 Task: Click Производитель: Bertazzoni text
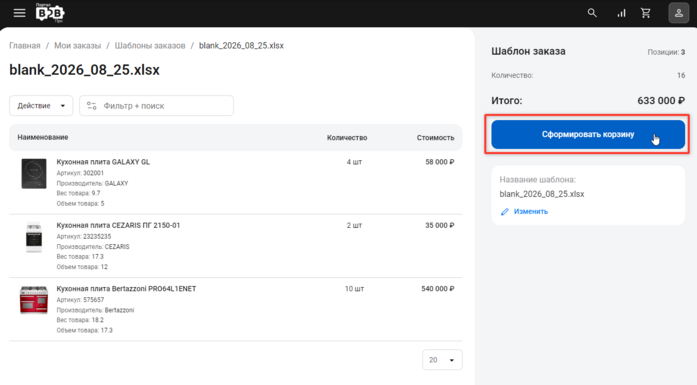[x=95, y=310]
